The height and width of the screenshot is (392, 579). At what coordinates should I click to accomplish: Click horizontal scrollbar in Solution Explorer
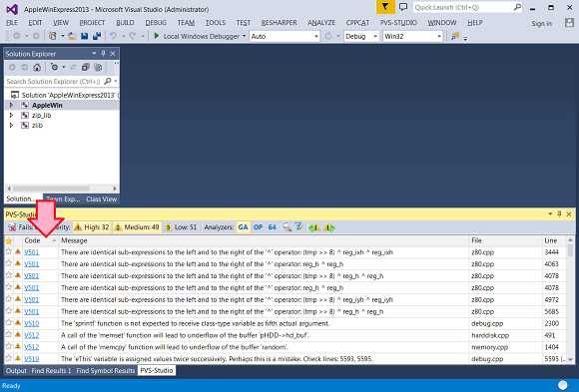(51, 189)
